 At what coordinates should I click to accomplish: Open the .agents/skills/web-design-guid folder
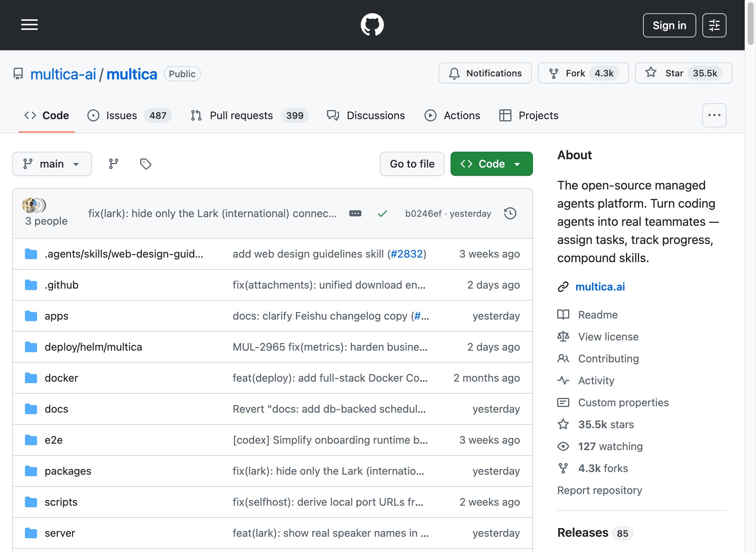(124, 254)
